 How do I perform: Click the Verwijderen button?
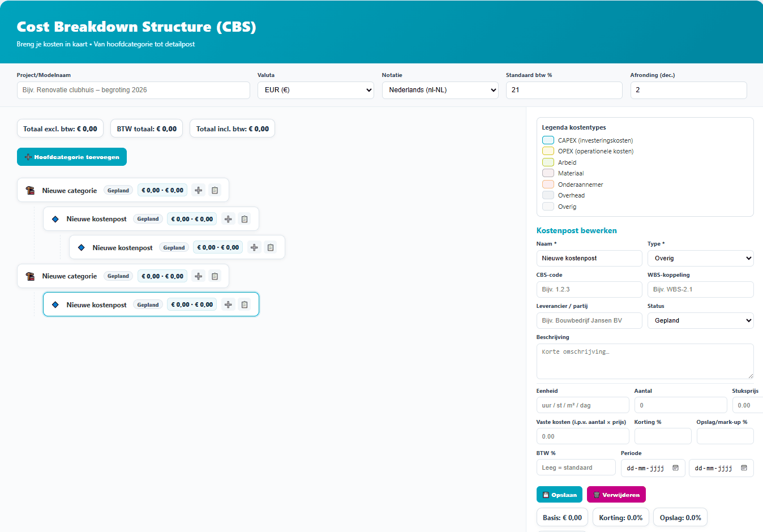click(x=616, y=495)
